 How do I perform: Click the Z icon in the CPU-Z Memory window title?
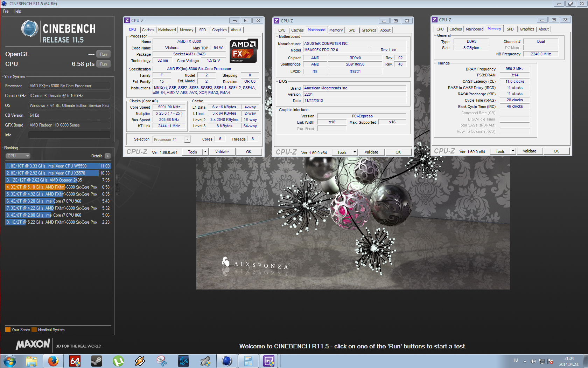coord(435,20)
